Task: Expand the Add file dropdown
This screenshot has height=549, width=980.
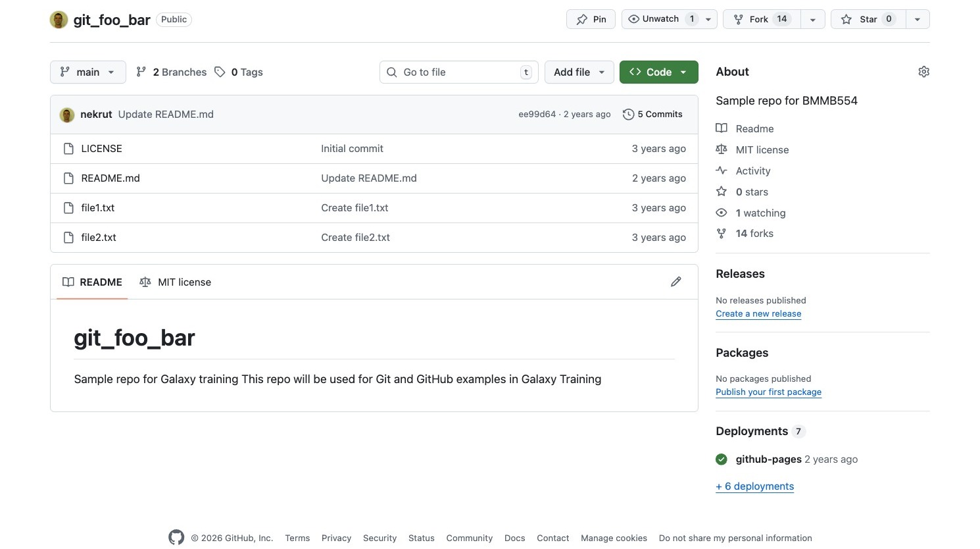Action: [x=579, y=72]
